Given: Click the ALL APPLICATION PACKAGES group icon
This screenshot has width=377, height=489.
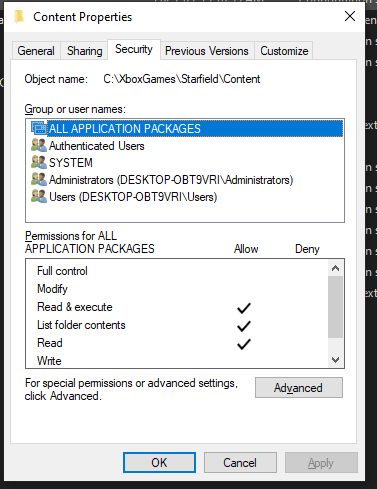Looking at the screenshot, I should [x=39, y=128].
